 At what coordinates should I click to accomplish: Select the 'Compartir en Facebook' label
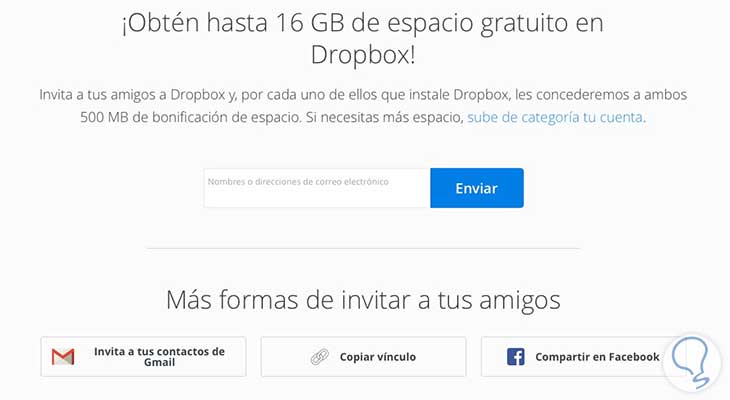point(597,357)
